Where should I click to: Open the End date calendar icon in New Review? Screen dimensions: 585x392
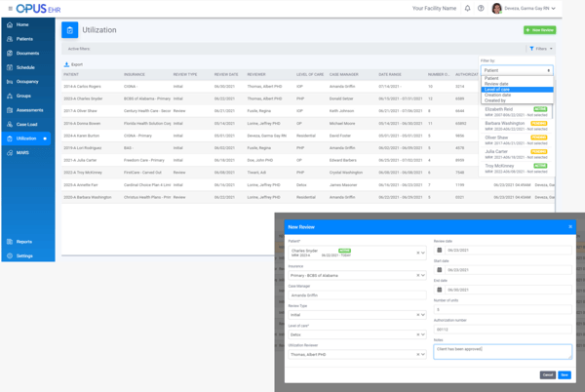tap(439, 290)
